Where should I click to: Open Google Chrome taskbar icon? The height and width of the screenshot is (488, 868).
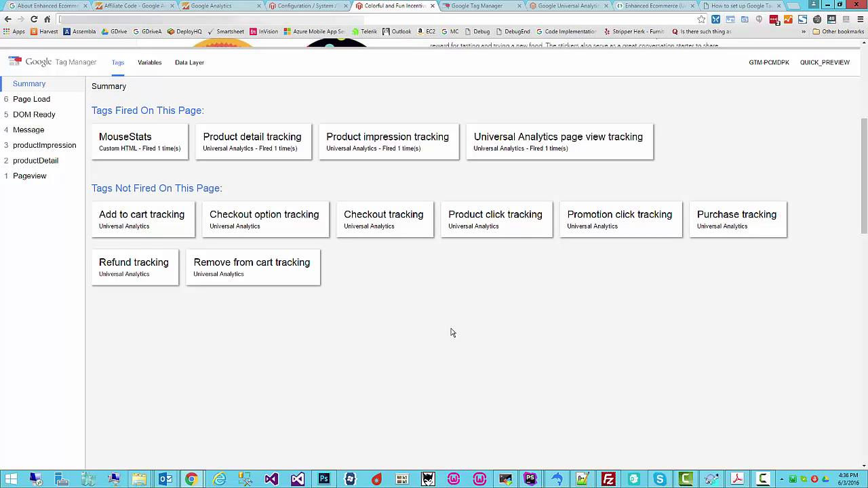pyautogui.click(x=191, y=479)
